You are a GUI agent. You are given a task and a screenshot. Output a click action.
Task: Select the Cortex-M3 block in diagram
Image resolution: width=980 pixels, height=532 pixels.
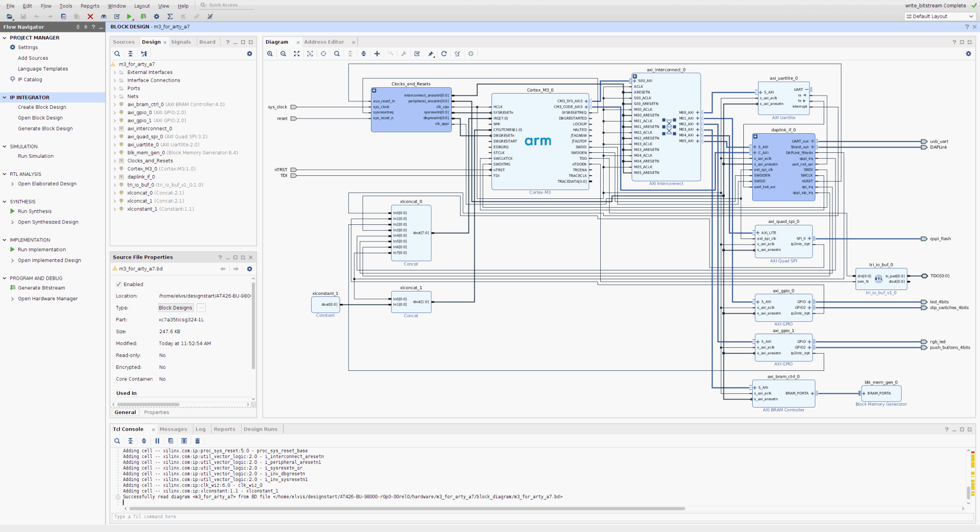tap(540, 141)
